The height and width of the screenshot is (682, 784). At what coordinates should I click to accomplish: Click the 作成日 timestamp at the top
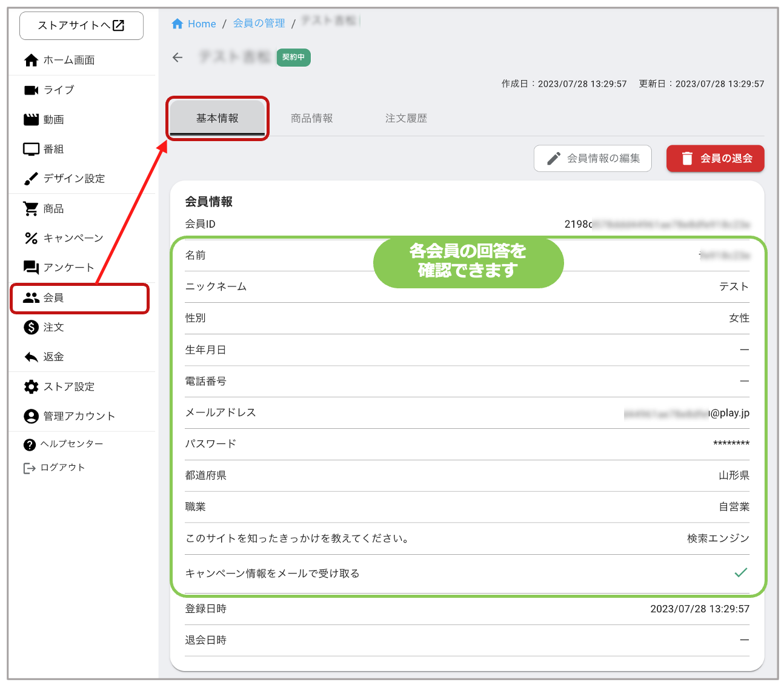point(564,84)
